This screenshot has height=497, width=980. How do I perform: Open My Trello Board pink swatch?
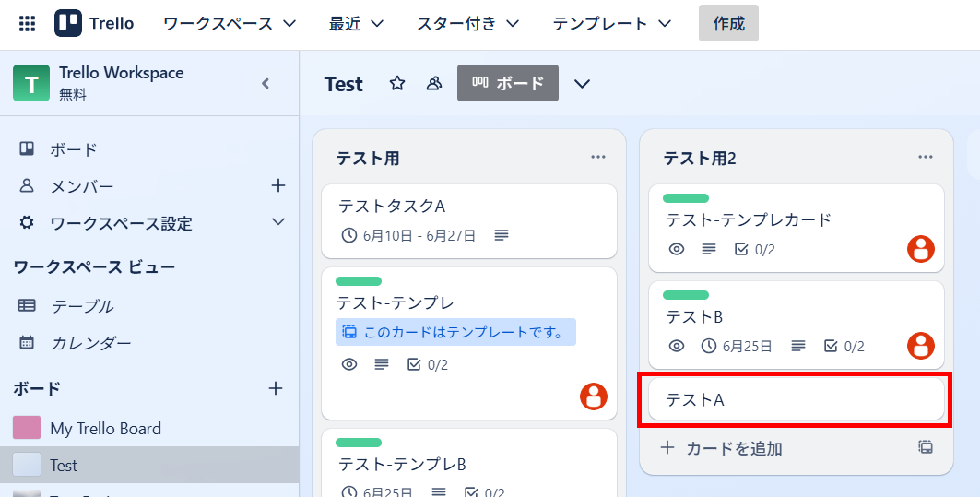pyautogui.click(x=27, y=428)
